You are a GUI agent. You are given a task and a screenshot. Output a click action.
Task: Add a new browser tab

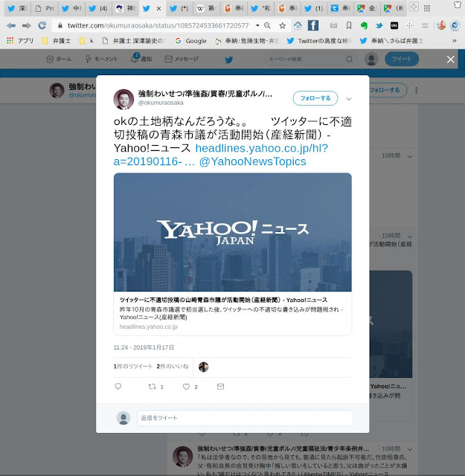(x=414, y=7)
